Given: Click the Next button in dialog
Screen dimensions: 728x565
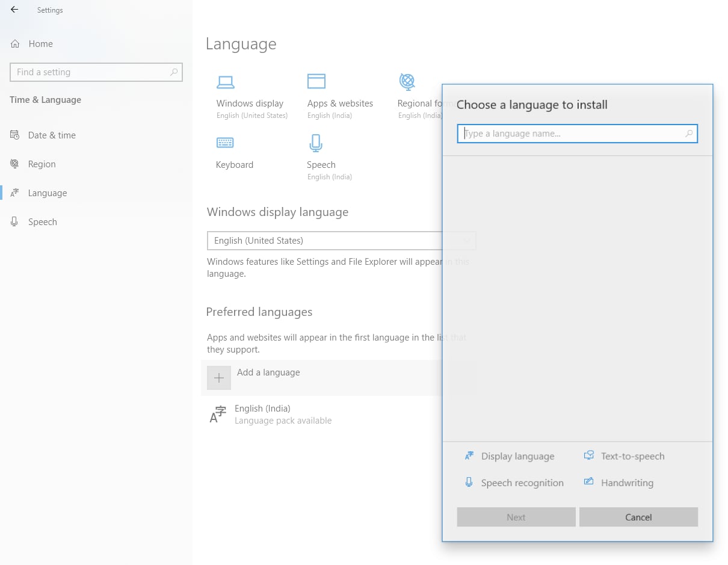Looking at the screenshot, I should click(516, 517).
